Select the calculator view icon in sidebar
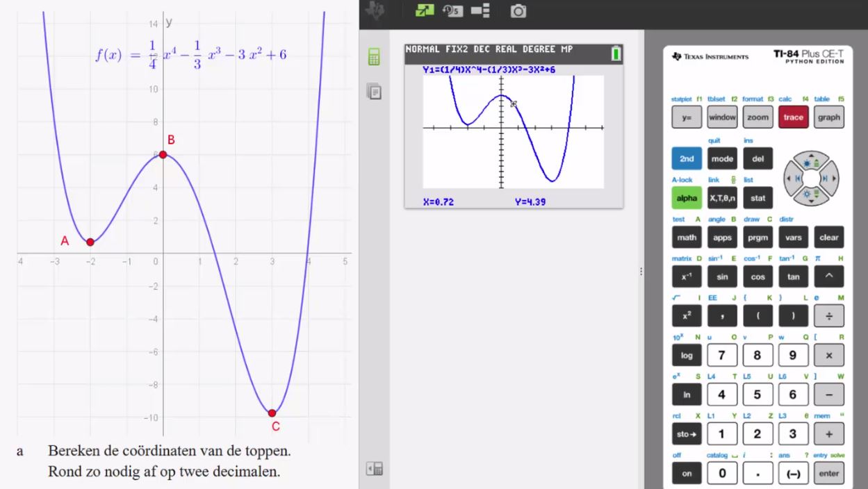This screenshot has width=868, height=489. pyautogui.click(x=374, y=58)
